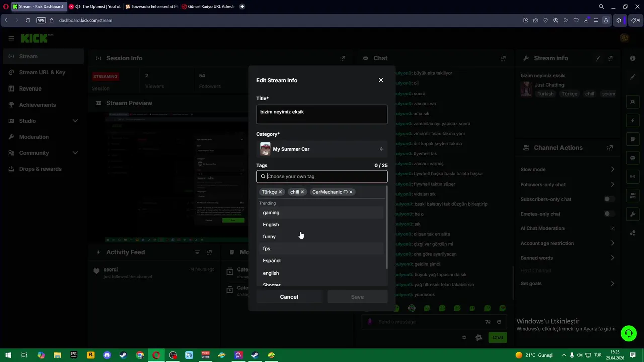Switch to the Toiveradio Enhanced tab

[151, 7]
